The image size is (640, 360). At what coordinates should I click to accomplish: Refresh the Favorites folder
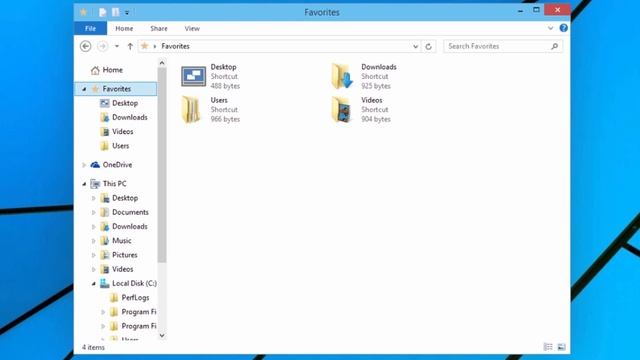428,47
